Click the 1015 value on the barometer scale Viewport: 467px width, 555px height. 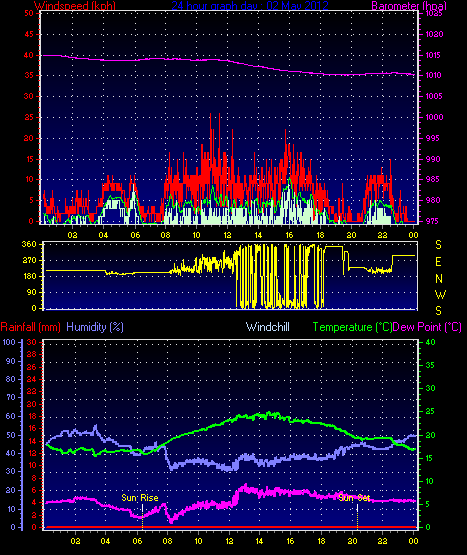point(433,55)
